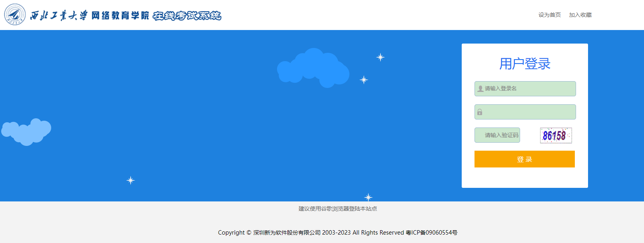The image size is (644, 243).
Task: Click the star at the banner's bottom-left area
Action: click(130, 180)
